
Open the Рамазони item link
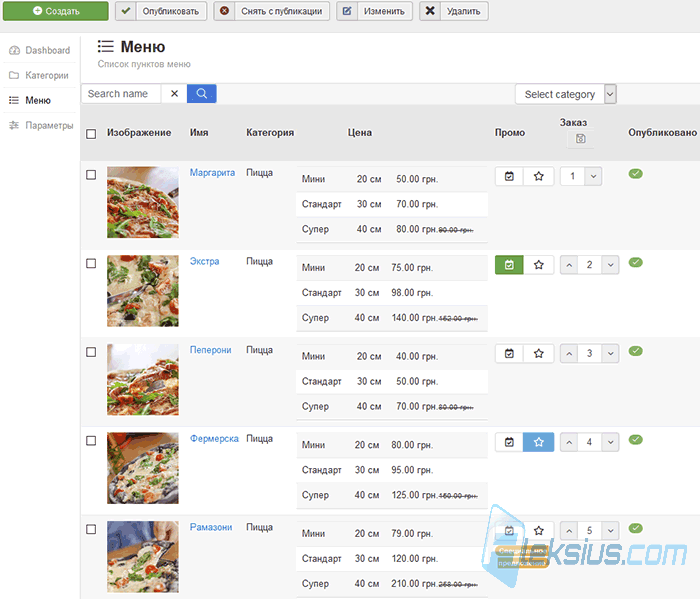pyautogui.click(x=211, y=527)
